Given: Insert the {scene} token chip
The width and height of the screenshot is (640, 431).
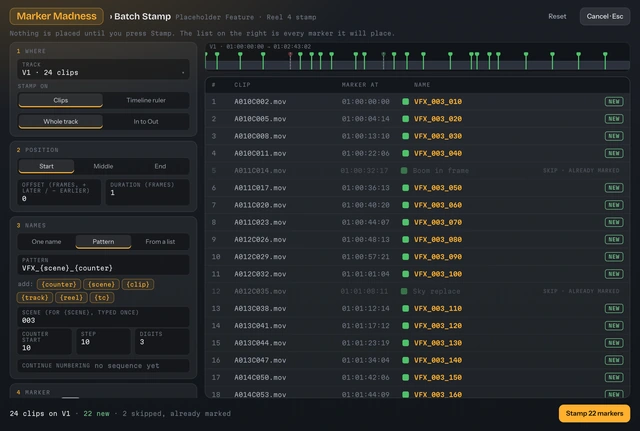Looking at the screenshot, I should [101, 284].
